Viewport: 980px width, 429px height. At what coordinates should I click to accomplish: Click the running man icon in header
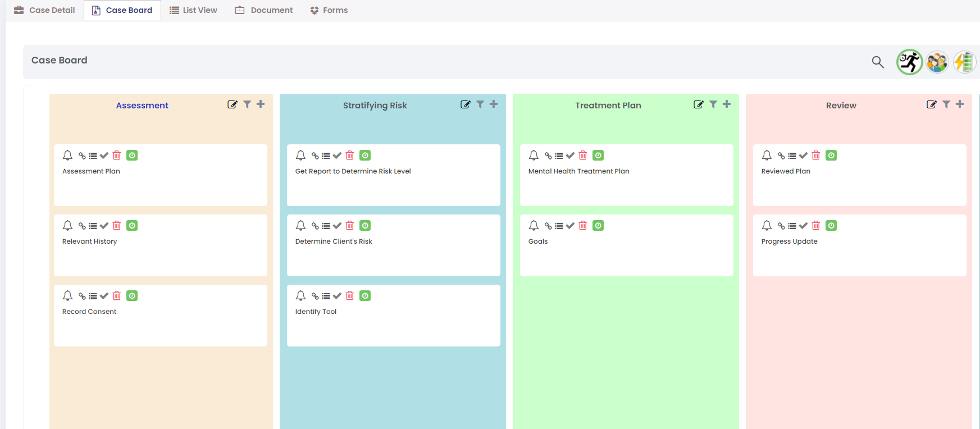pyautogui.click(x=909, y=62)
